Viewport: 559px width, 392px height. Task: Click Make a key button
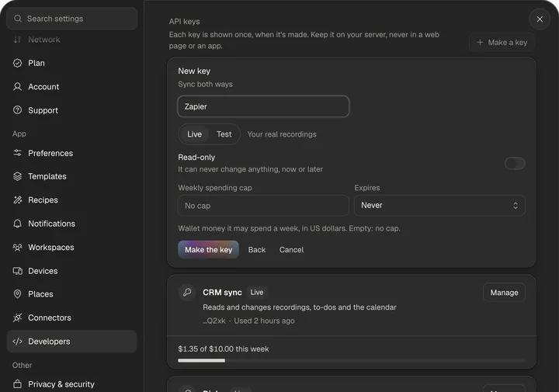coord(502,43)
